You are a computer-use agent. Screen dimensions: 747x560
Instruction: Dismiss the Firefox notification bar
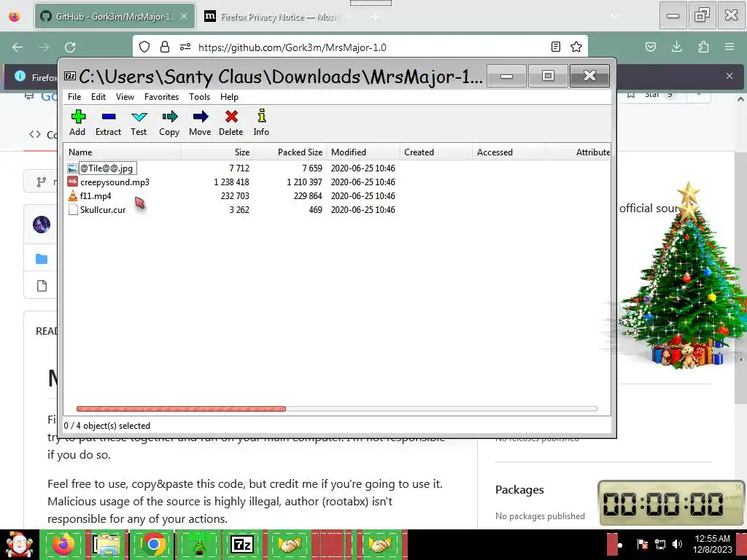(729, 76)
